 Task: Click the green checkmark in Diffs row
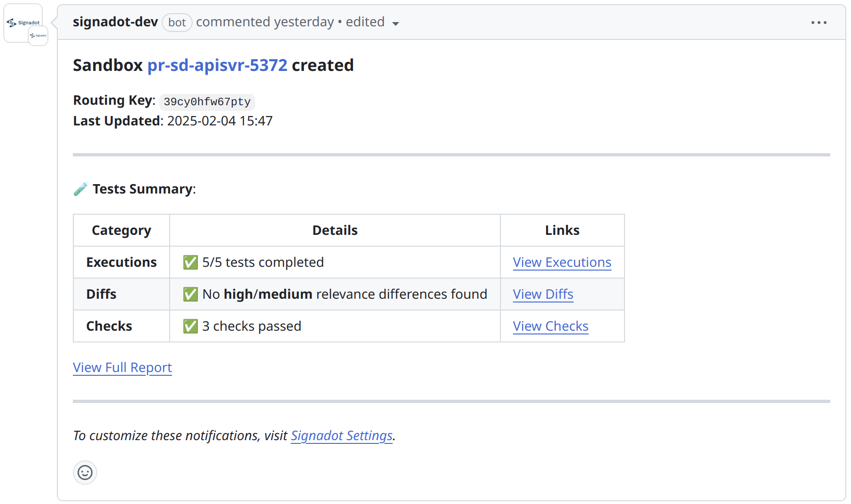tap(190, 294)
